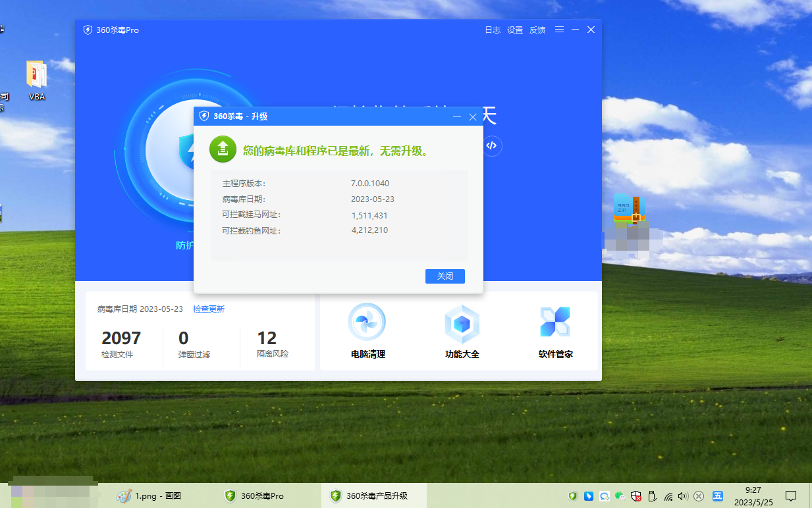This screenshot has width=812, height=508.
Task: Open 设置 in 360杀毒Pro title bar
Action: click(515, 30)
